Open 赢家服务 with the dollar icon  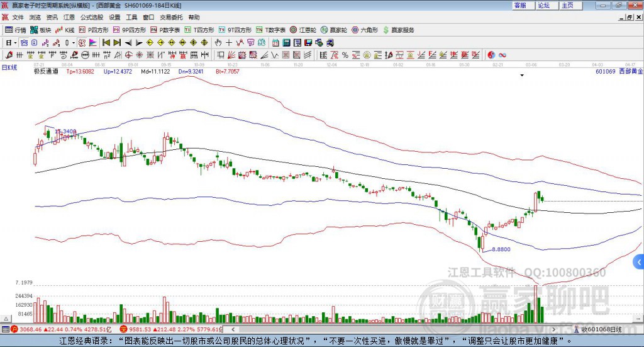[398, 30]
